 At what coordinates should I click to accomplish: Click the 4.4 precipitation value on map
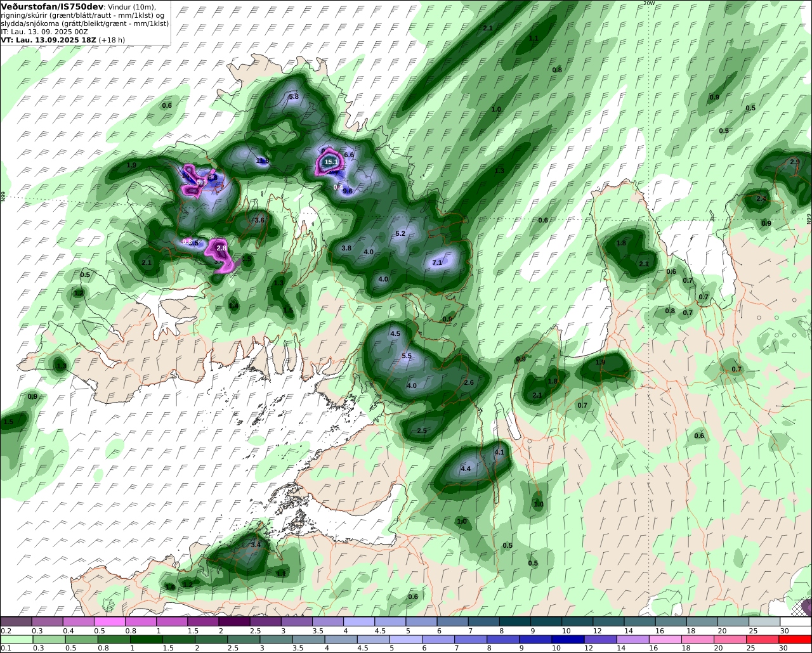pyautogui.click(x=466, y=469)
